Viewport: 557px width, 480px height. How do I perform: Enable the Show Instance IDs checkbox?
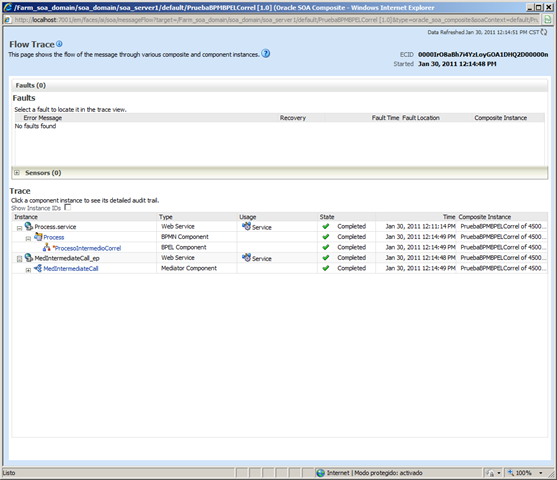tap(67, 207)
